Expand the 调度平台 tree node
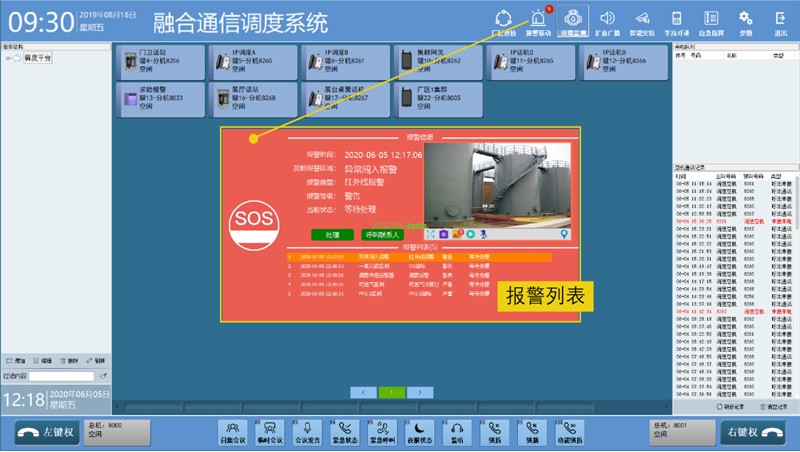800x452 pixels. click(x=8, y=58)
